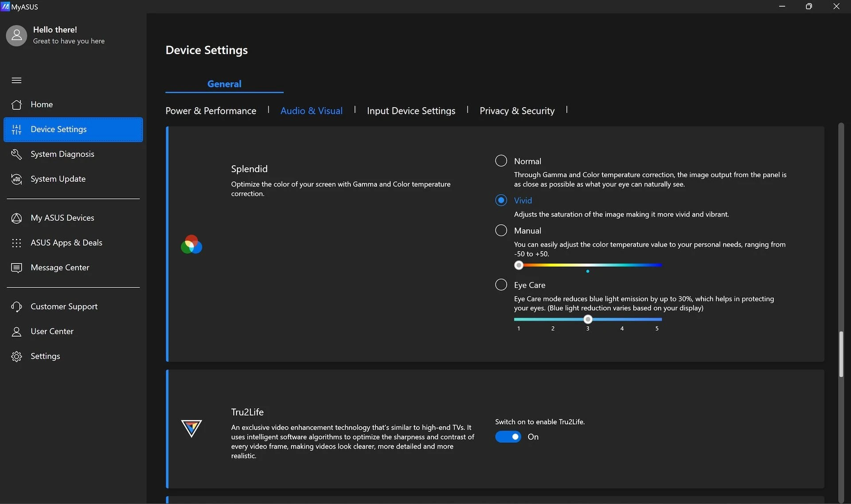Go to Home in sidebar
851x504 pixels.
coord(73,105)
